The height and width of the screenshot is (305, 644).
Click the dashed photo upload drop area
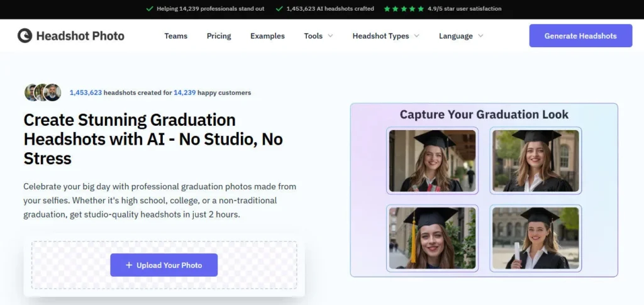pos(164,265)
